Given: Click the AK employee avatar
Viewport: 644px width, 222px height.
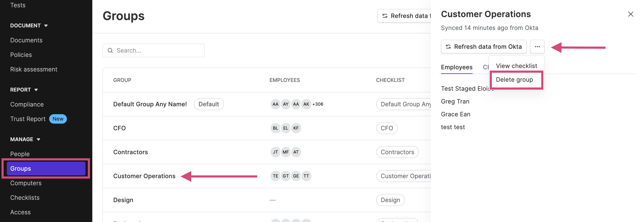Looking at the screenshot, I should click(306, 104).
